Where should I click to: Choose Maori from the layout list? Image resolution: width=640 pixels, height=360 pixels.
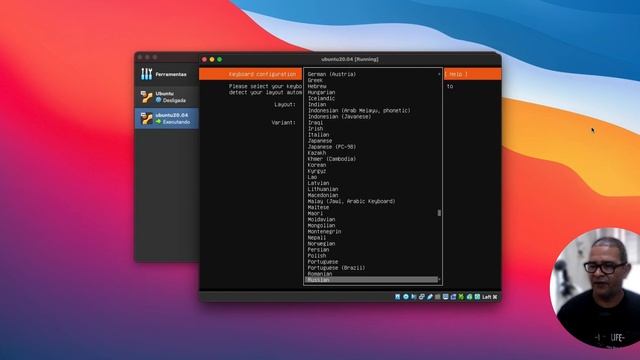(315, 213)
